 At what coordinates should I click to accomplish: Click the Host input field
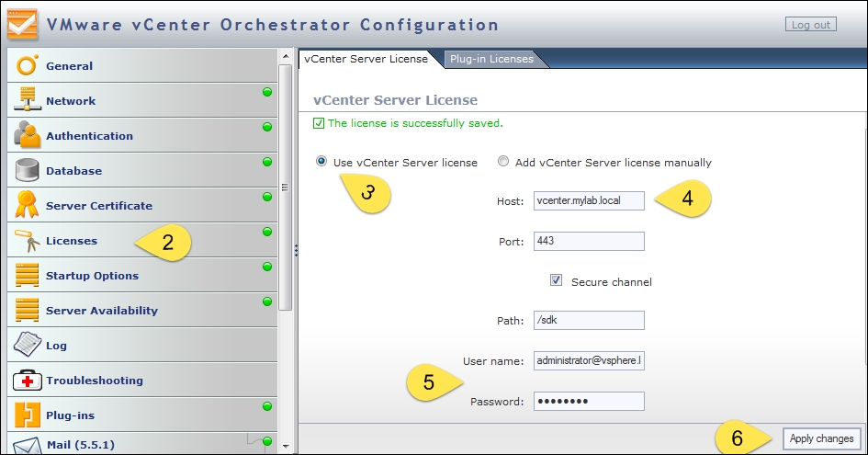click(589, 200)
